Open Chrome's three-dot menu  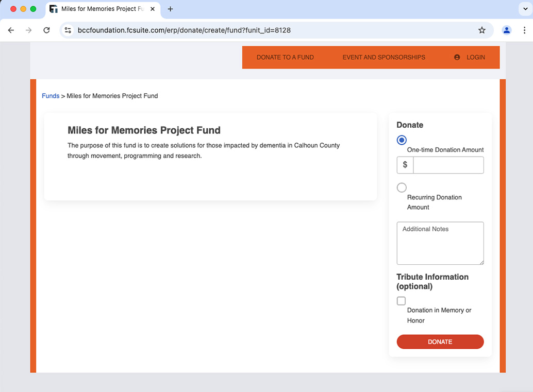point(524,30)
